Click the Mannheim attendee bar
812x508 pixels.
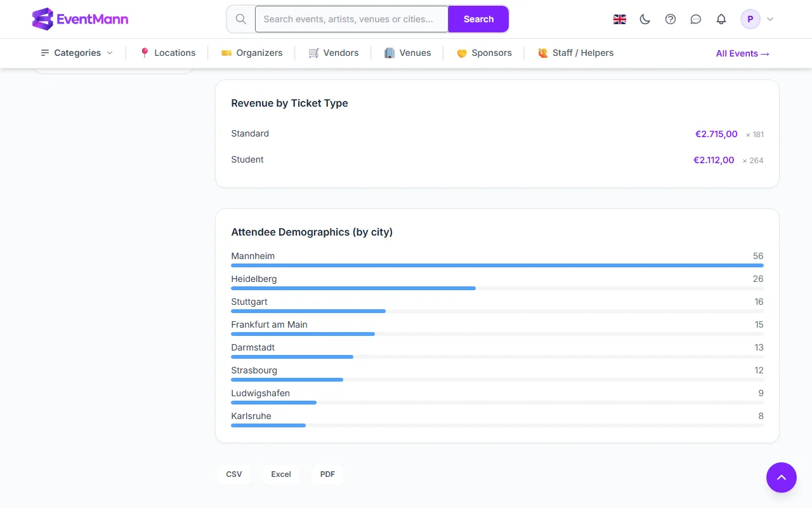tap(497, 265)
